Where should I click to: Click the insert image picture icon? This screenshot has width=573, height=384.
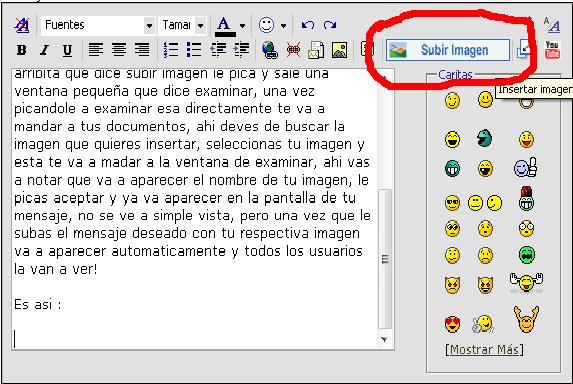click(339, 50)
